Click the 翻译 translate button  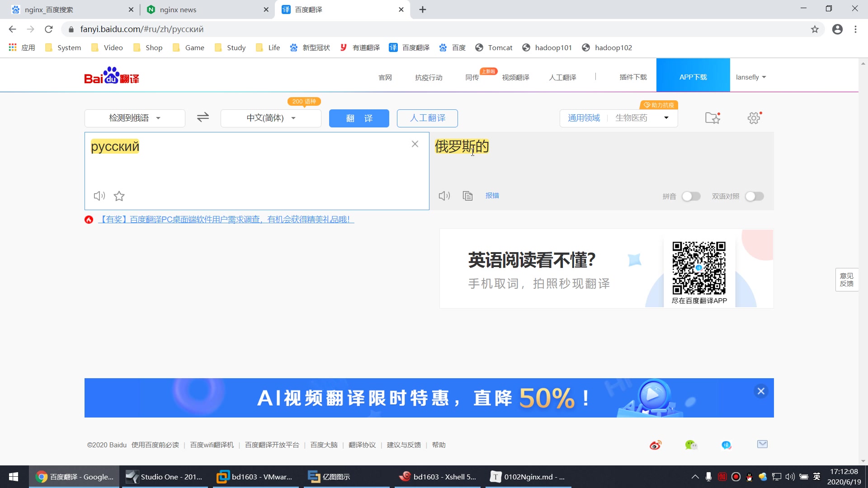point(359,118)
